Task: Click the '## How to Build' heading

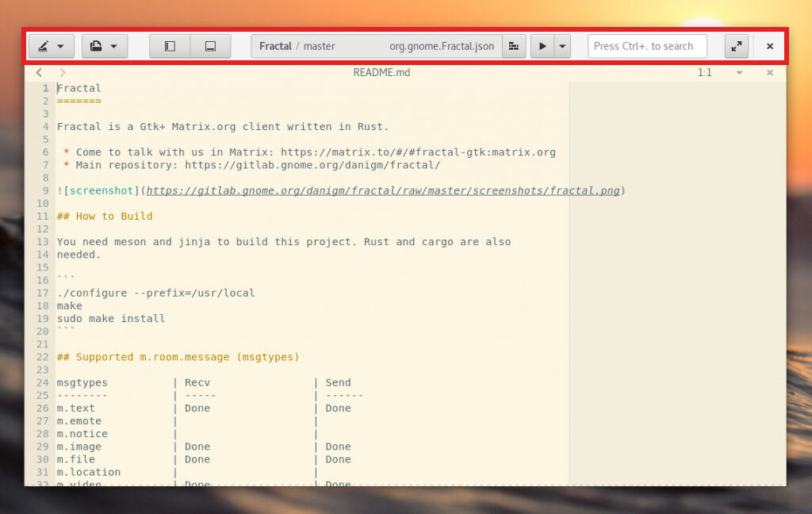Action: (105, 216)
